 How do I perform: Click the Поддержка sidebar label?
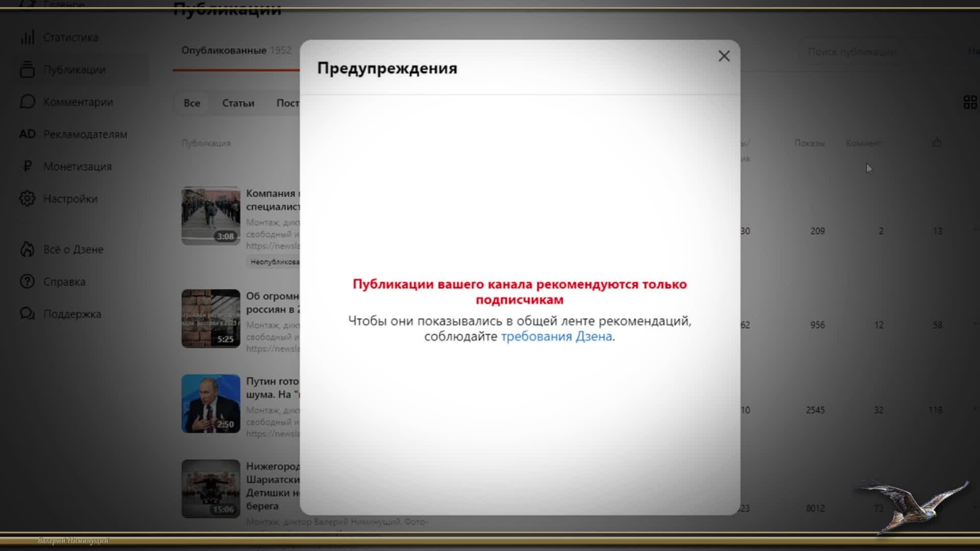tap(72, 314)
